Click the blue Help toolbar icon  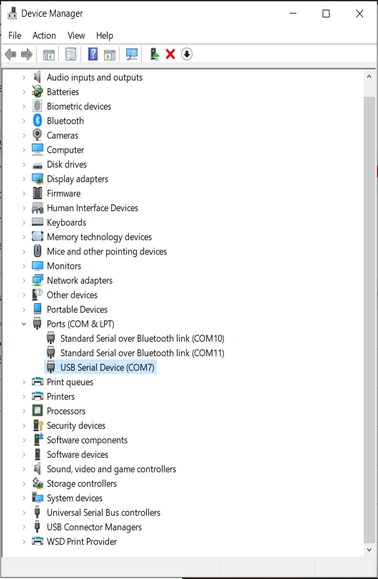pyautogui.click(x=93, y=54)
